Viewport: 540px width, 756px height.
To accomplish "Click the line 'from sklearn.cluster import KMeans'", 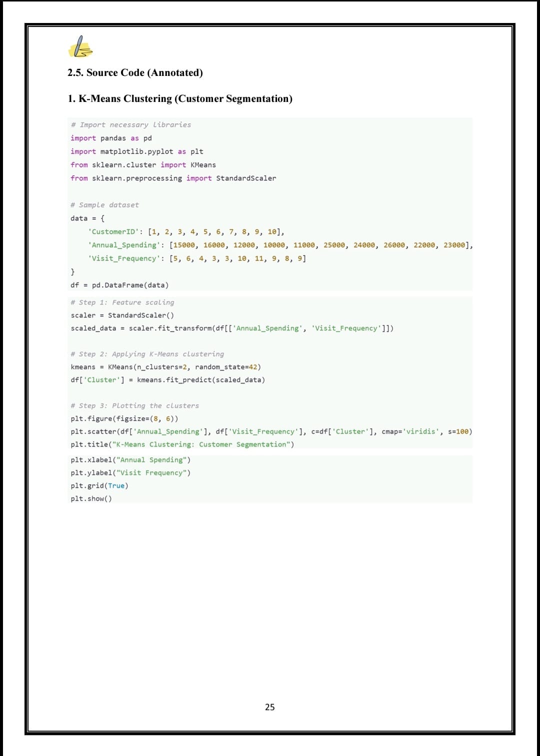I will coord(143,165).
